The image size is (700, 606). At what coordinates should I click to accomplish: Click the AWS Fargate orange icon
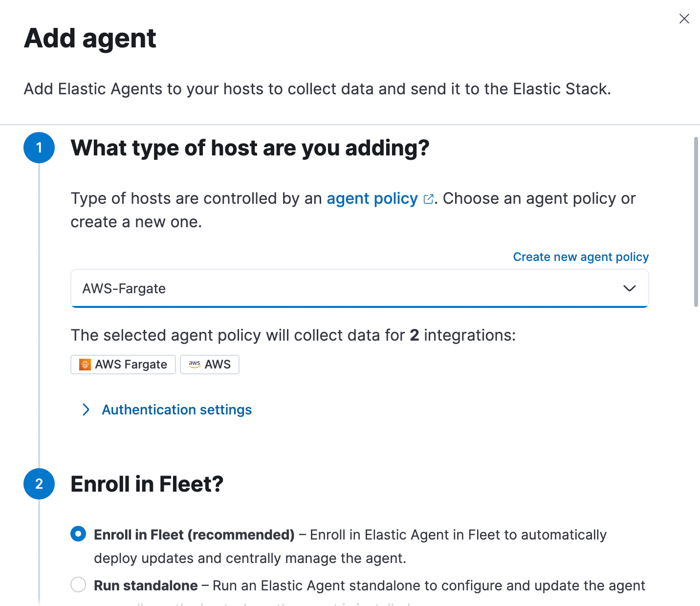(85, 365)
